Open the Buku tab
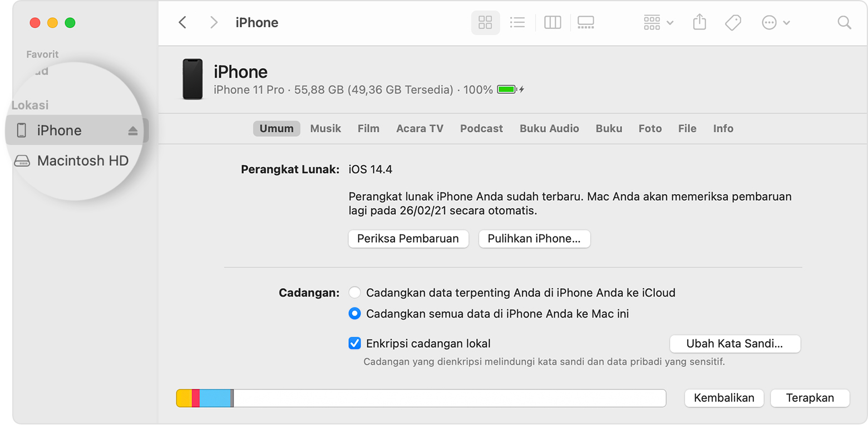Viewport: 868px width, 425px height. click(609, 129)
